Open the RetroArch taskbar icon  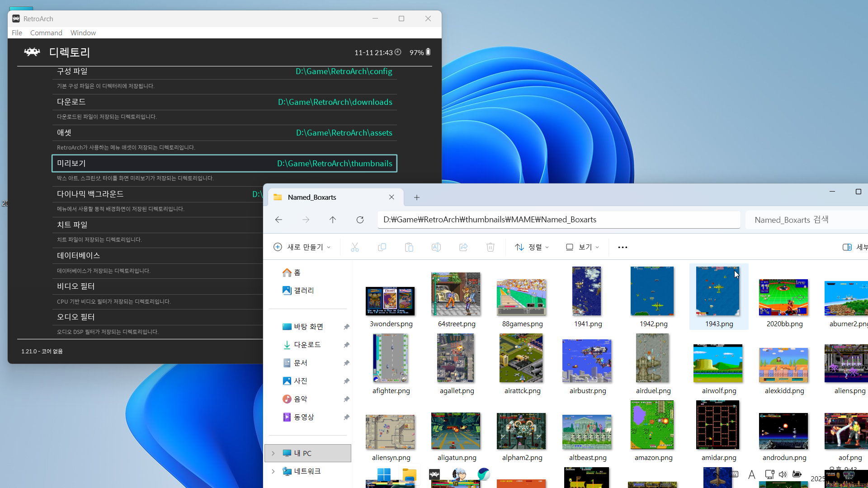pyautogui.click(x=434, y=474)
